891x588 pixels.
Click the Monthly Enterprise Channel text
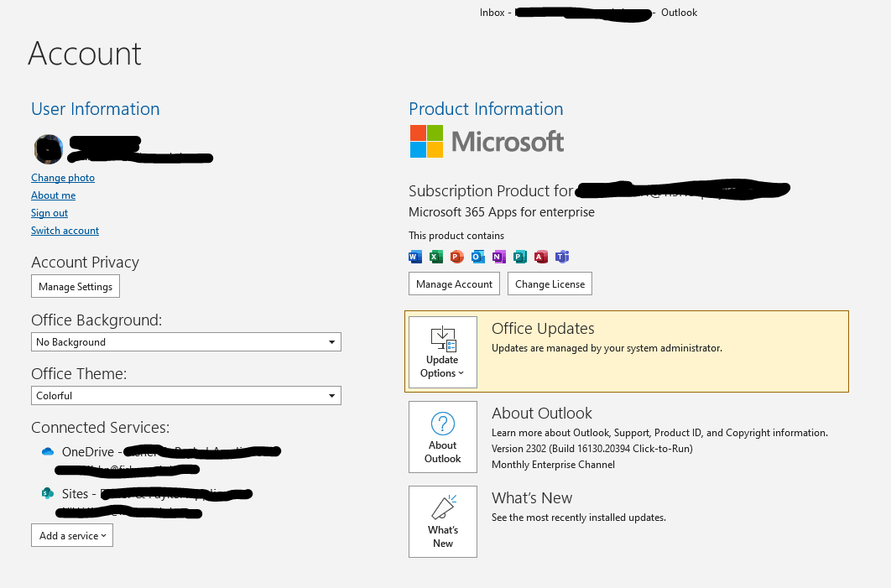553,465
